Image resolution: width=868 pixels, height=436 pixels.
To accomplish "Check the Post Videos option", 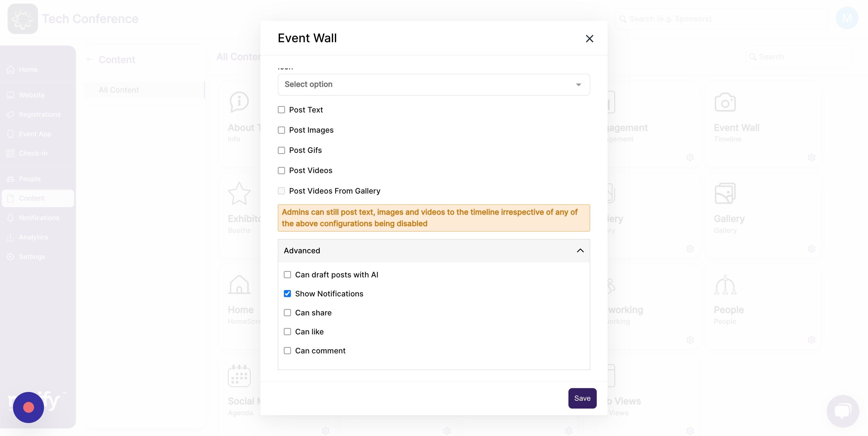I will 281,171.
